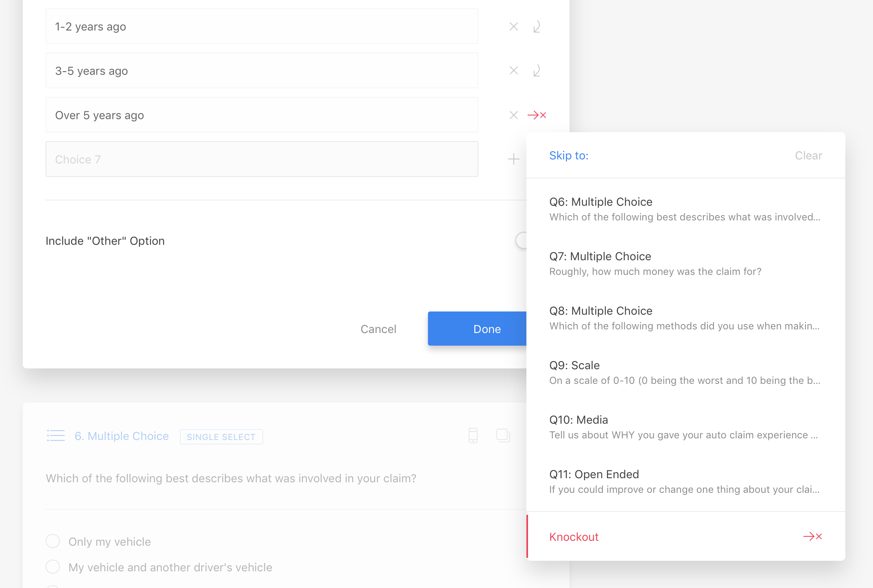Open skip logic for '3-5 years ago'

pyautogui.click(x=537, y=71)
